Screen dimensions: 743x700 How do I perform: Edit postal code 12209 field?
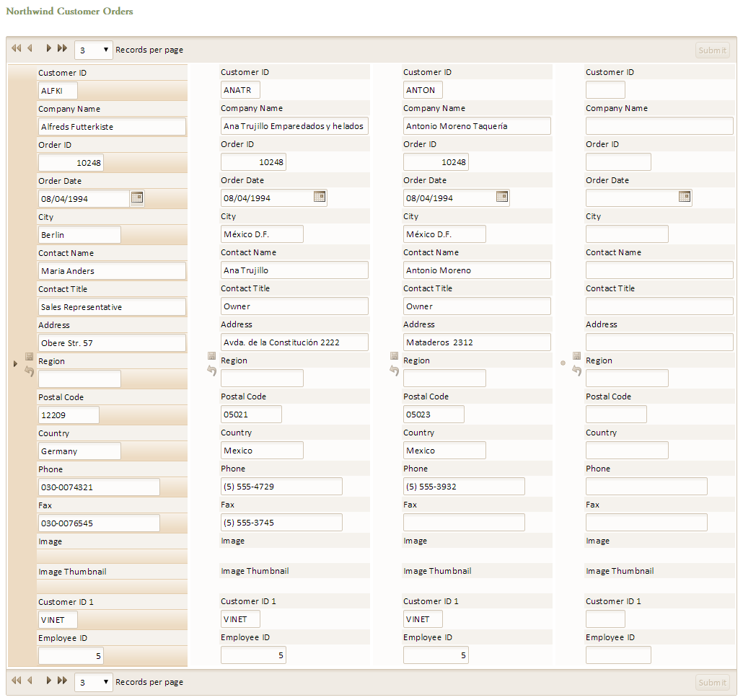tap(69, 415)
